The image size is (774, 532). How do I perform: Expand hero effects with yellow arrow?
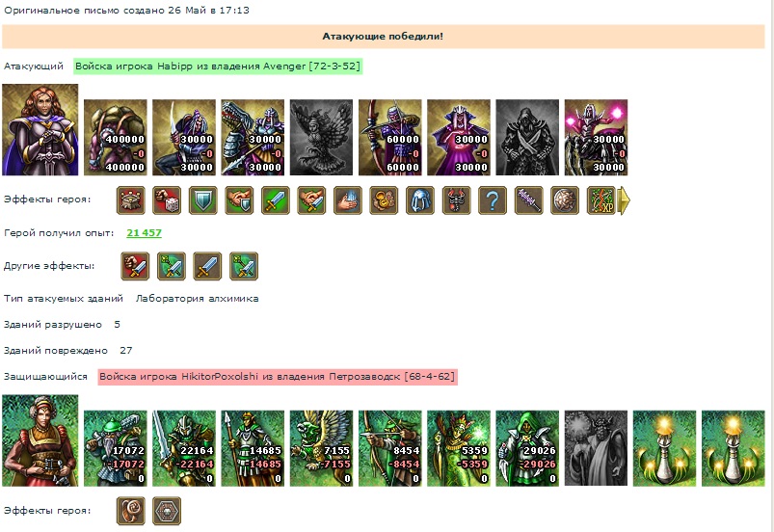click(625, 200)
